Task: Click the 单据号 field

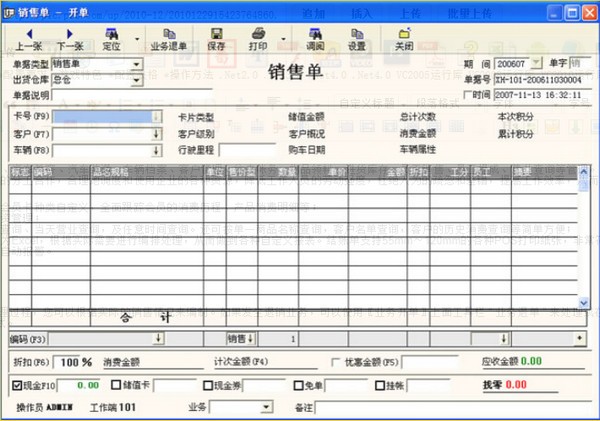Action: (543, 80)
